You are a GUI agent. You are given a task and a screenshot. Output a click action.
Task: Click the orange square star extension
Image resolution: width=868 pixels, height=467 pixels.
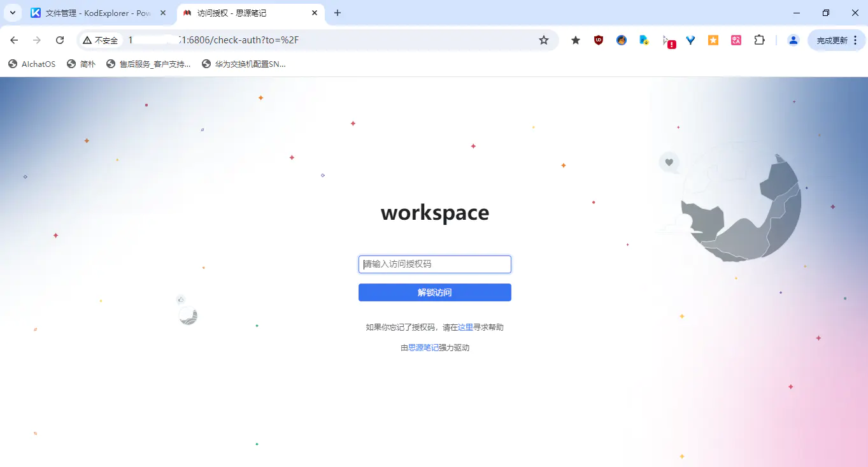(x=713, y=40)
